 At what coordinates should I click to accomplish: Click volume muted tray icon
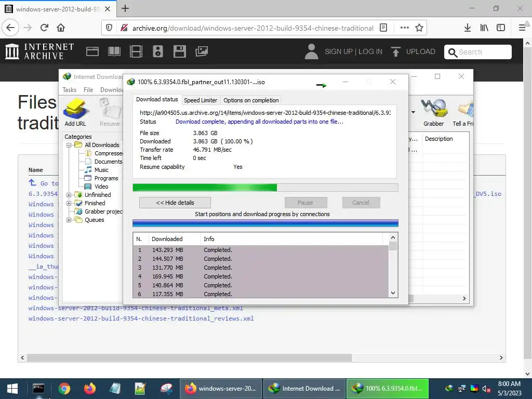[486, 389]
